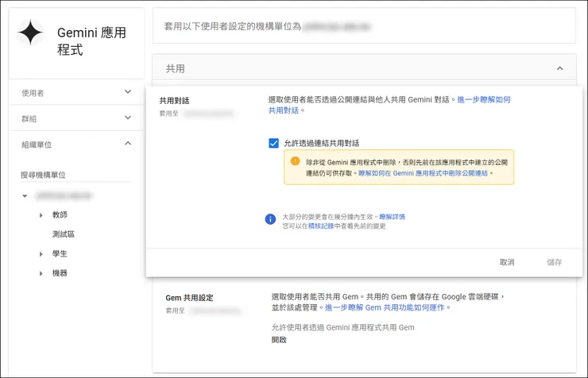Click the 搜尋機構單位 search field

point(76,175)
